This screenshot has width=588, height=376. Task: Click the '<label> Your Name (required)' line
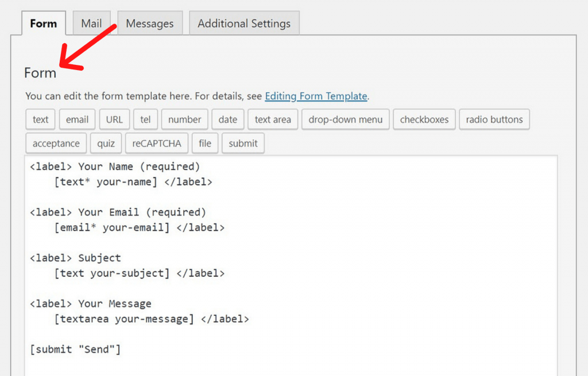point(115,167)
